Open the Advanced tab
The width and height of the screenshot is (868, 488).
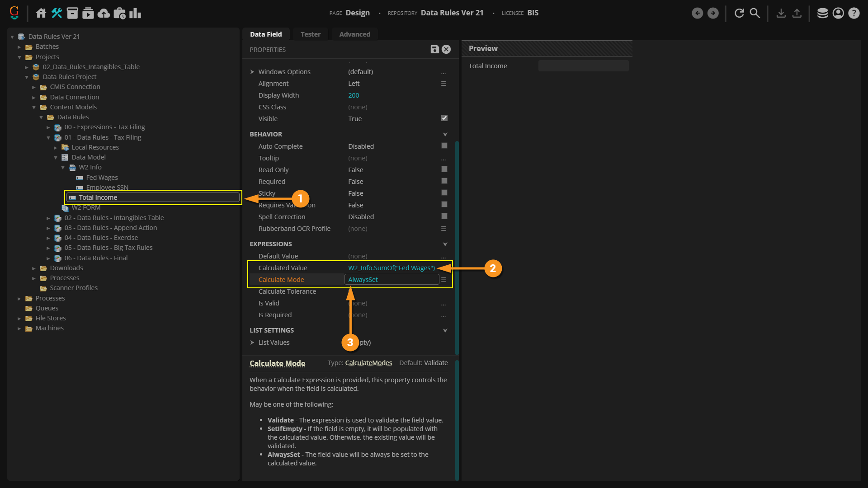[x=354, y=34]
